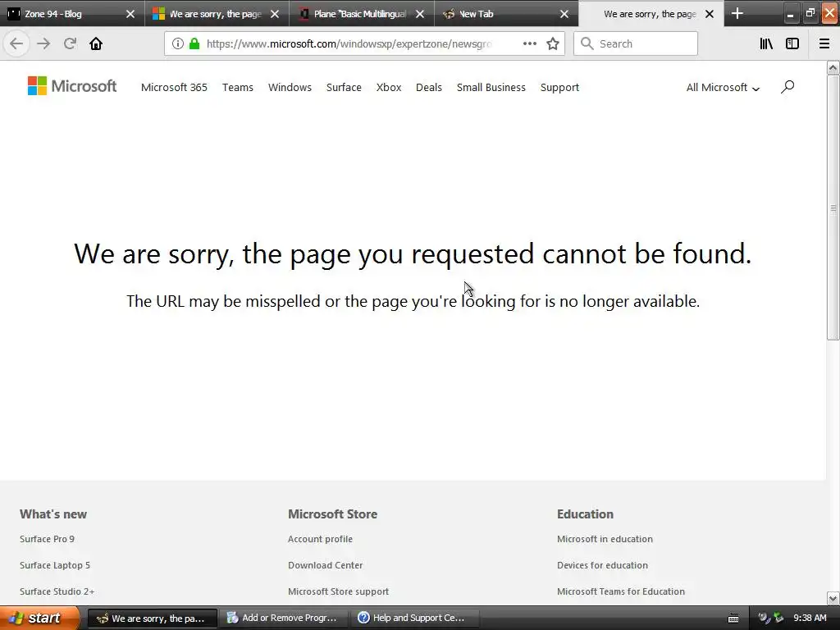This screenshot has width=840, height=630.
Task: Open Support in the navigation bar
Action: click(x=559, y=87)
